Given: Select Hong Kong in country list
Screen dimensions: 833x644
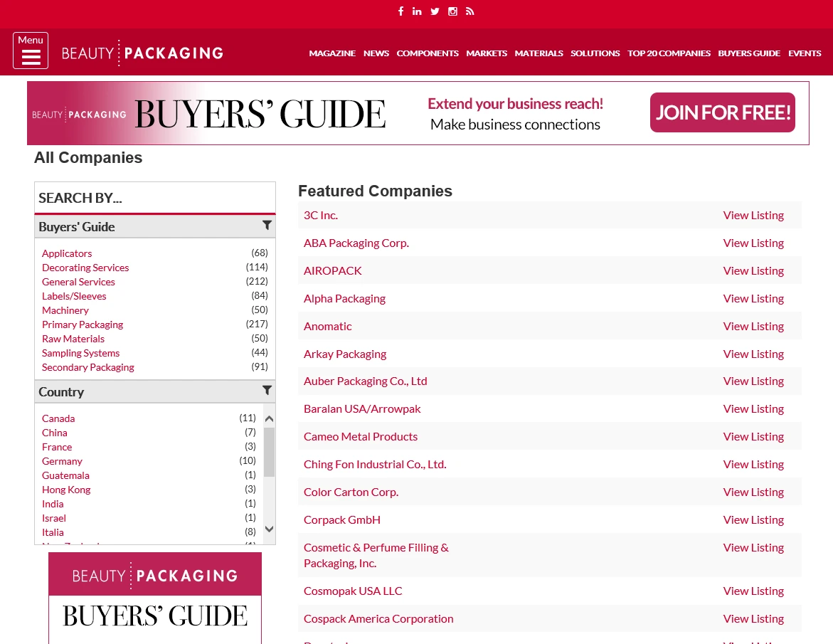Looking at the screenshot, I should 66,490.
